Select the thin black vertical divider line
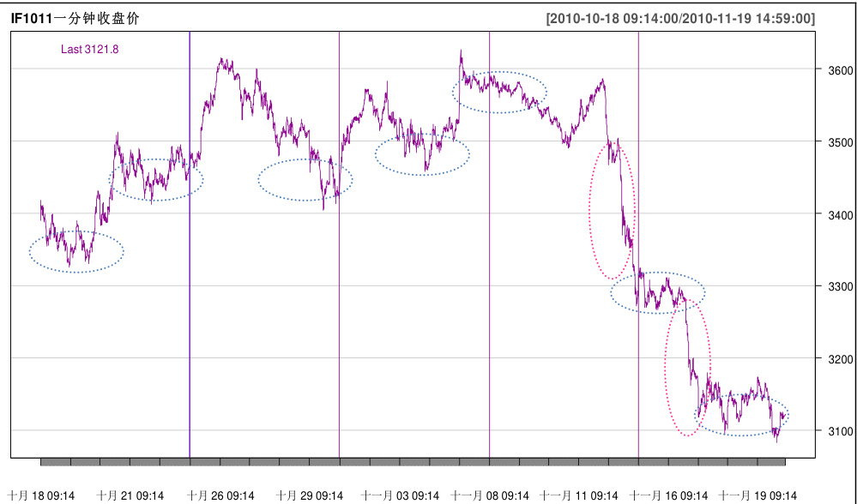This screenshot has width=857, height=504. (x=340, y=257)
